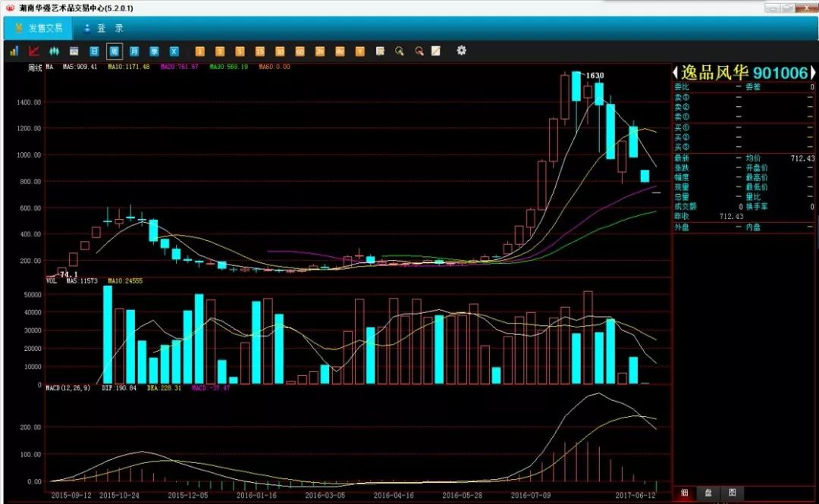The image size is (819, 504).
Task: Zoom in chart with green magnifier
Action: pyautogui.click(x=400, y=51)
